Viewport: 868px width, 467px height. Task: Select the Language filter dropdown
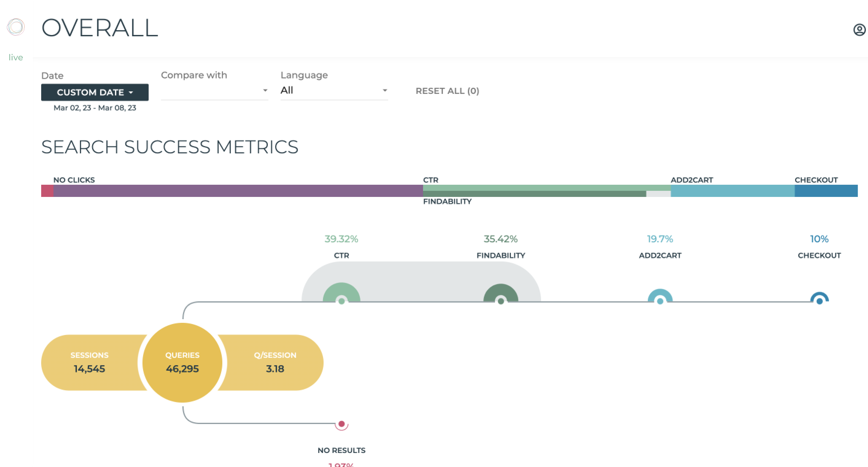point(334,91)
